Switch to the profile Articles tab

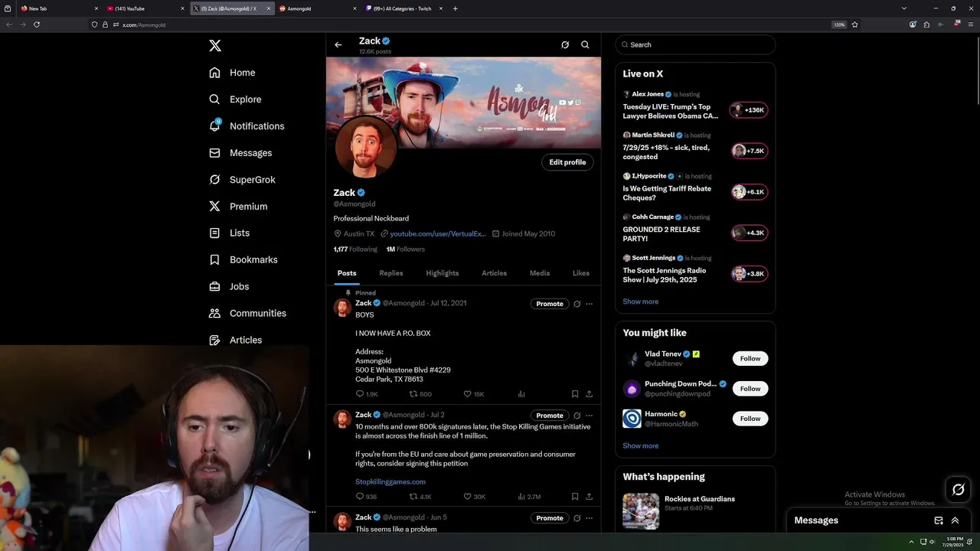pos(494,273)
